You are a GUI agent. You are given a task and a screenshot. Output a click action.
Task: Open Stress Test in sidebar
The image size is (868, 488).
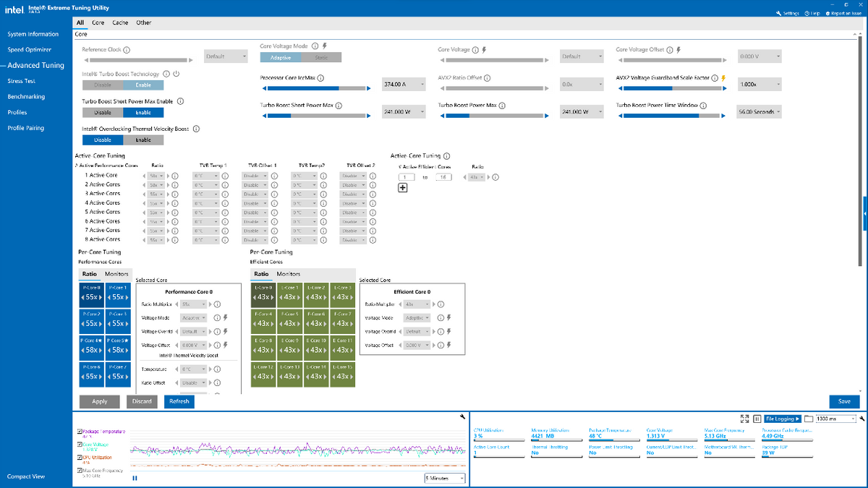pos(22,81)
